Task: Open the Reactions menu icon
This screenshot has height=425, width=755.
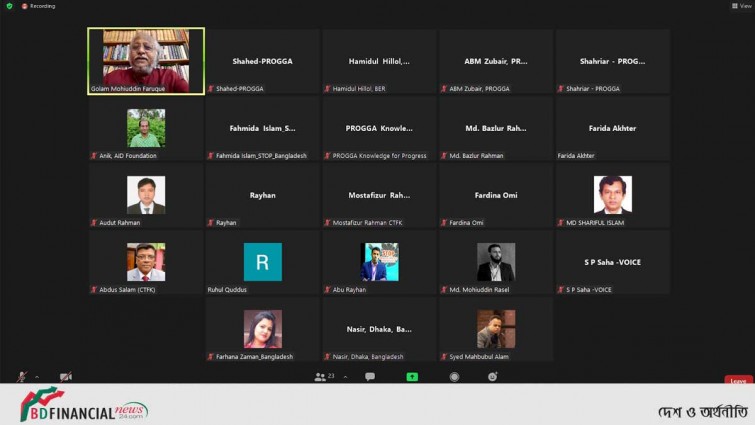Action: [x=492, y=377]
